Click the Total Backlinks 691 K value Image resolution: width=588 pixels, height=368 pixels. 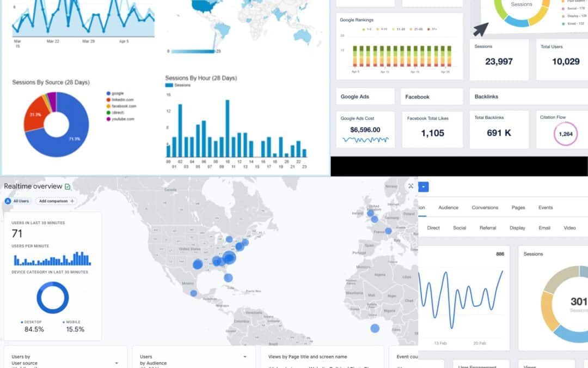click(499, 133)
